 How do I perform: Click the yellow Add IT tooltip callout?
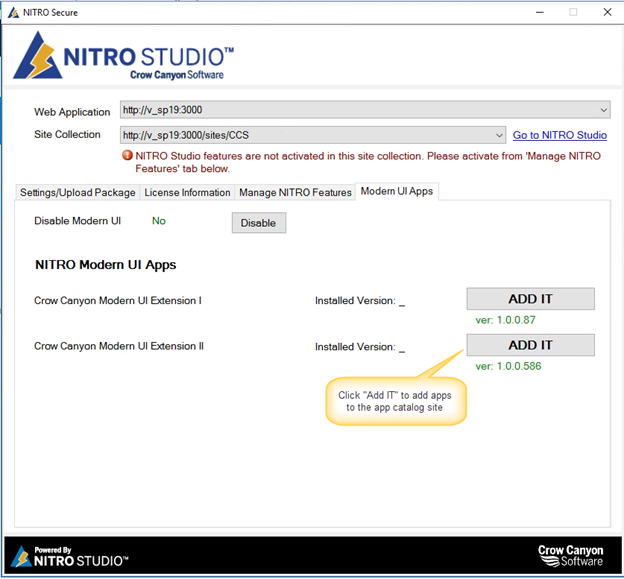[396, 401]
